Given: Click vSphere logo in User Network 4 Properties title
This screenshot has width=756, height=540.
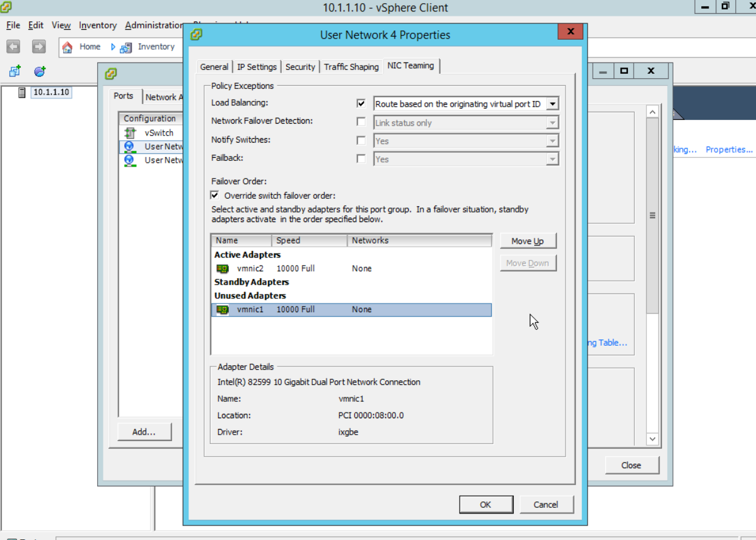Looking at the screenshot, I should [x=196, y=35].
